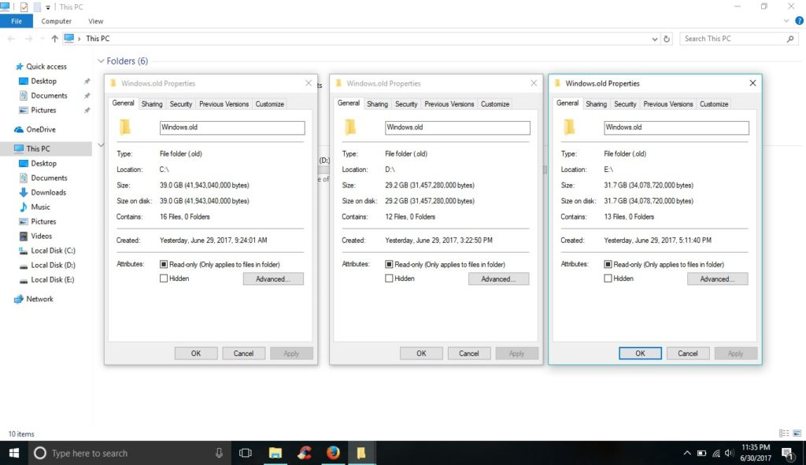
Task: Open the View ribbon tab
Action: point(96,21)
